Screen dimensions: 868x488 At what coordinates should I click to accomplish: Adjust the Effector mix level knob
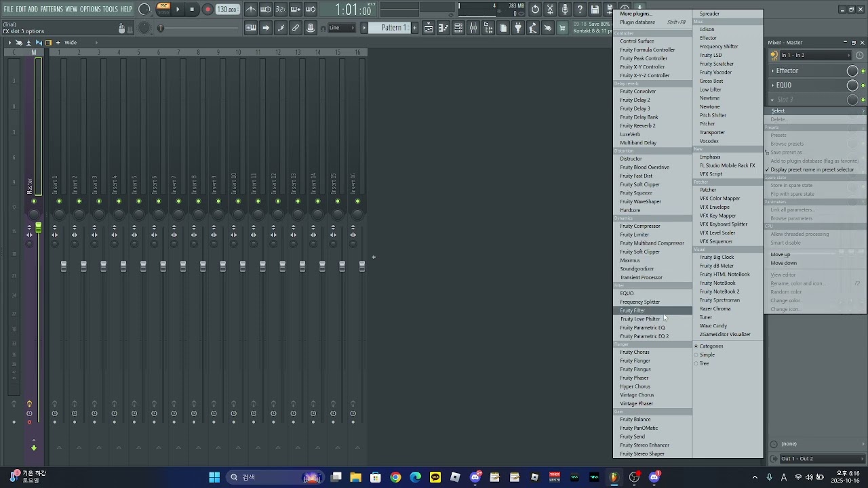pos(852,71)
